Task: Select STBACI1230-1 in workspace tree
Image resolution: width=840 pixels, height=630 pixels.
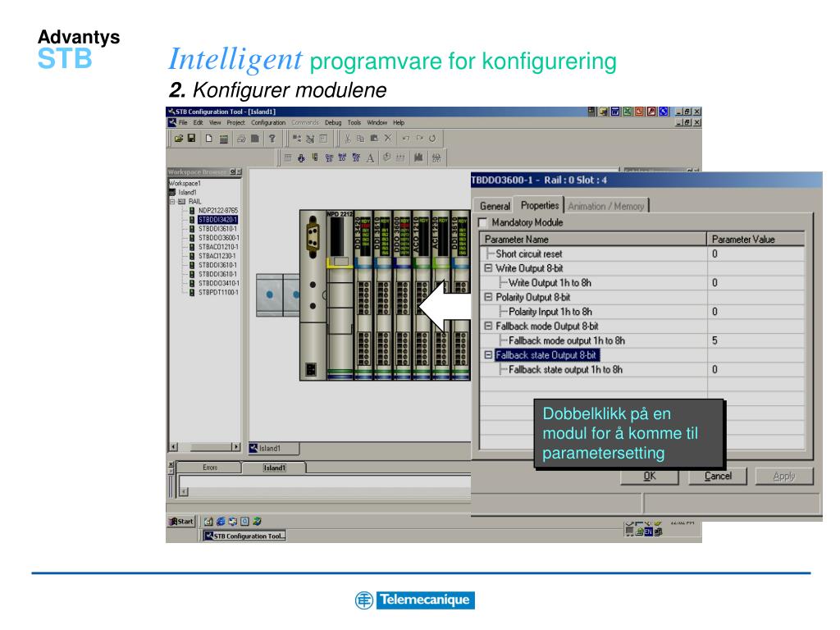Action: pyautogui.click(x=217, y=256)
